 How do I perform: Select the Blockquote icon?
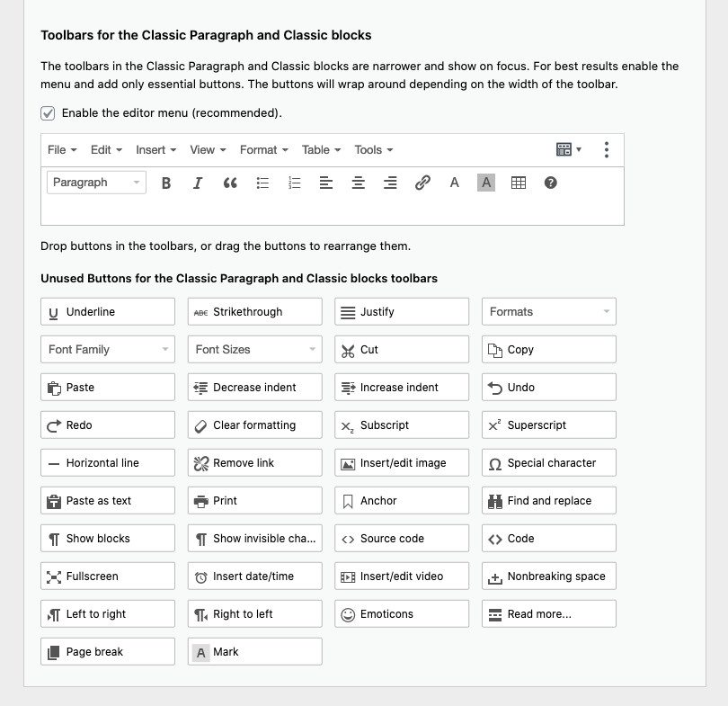pyautogui.click(x=230, y=183)
